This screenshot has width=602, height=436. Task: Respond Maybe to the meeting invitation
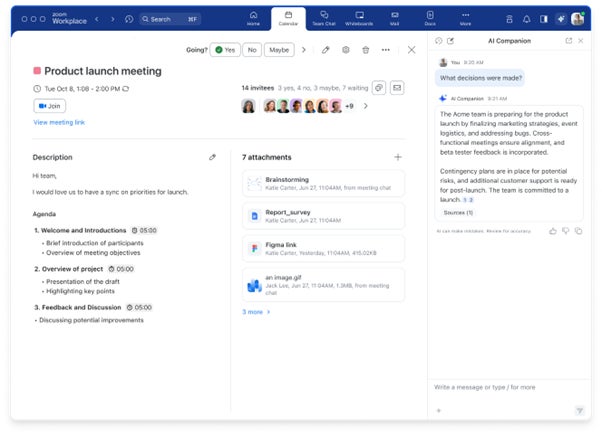point(279,49)
